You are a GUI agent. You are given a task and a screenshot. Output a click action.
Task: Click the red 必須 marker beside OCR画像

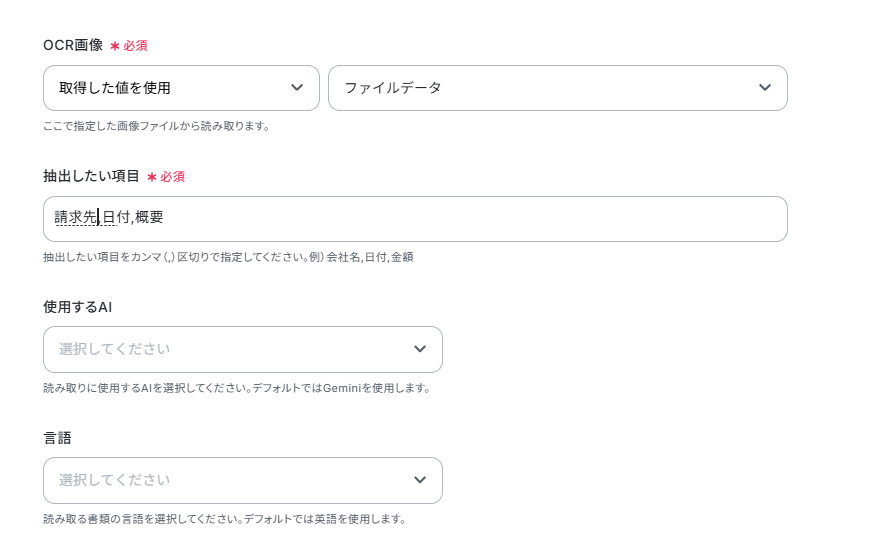tap(135, 46)
